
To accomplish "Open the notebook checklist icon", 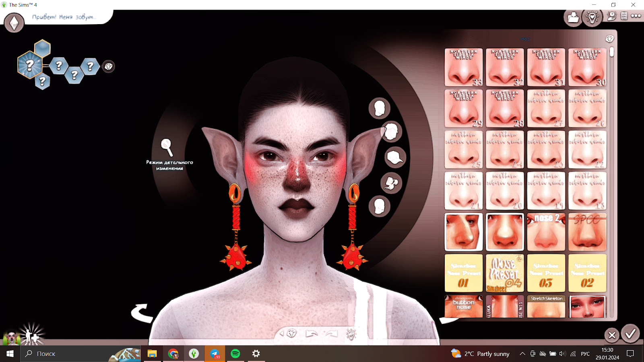I will 624,16.
